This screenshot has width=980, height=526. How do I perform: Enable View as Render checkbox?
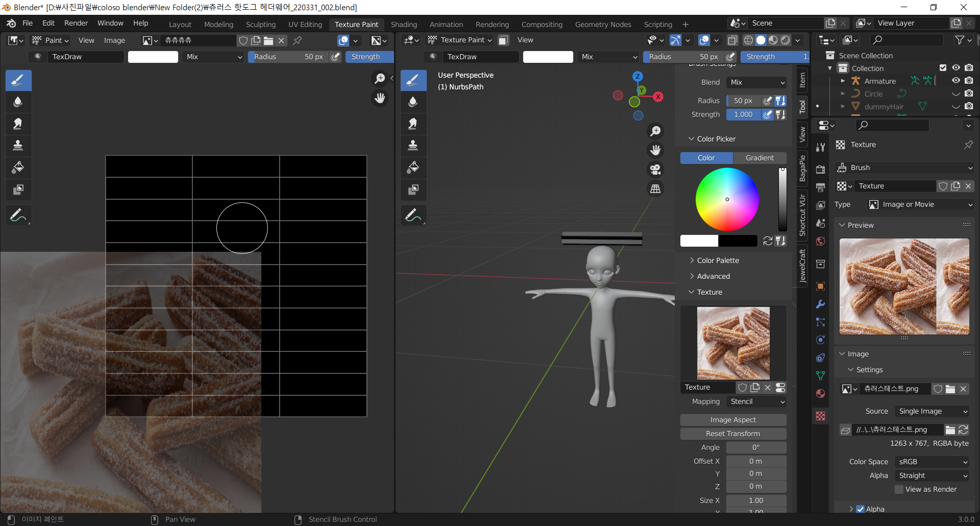click(899, 489)
